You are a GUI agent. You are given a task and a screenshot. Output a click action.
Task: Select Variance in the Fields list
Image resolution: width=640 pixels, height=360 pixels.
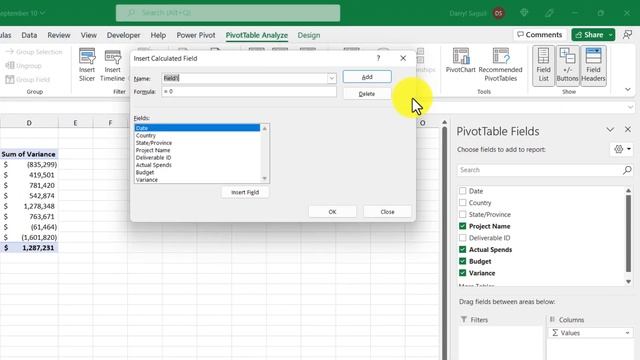[x=197, y=180]
